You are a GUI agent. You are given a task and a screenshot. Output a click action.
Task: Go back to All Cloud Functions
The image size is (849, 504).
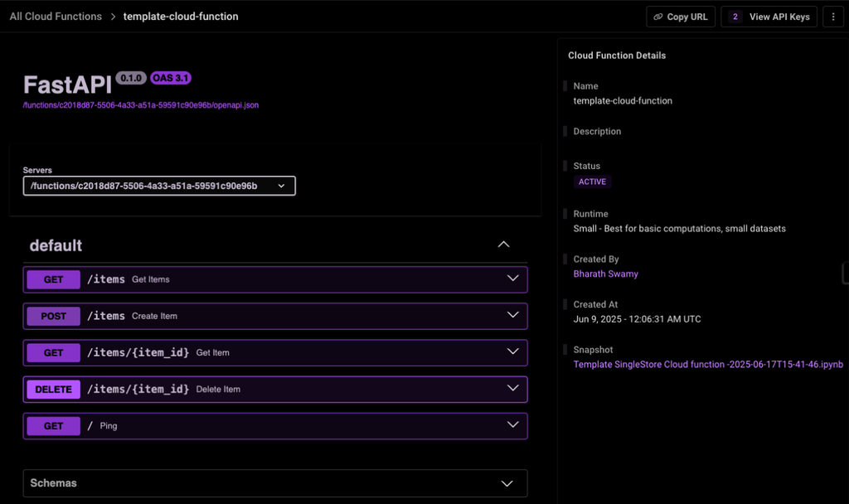[x=56, y=17]
